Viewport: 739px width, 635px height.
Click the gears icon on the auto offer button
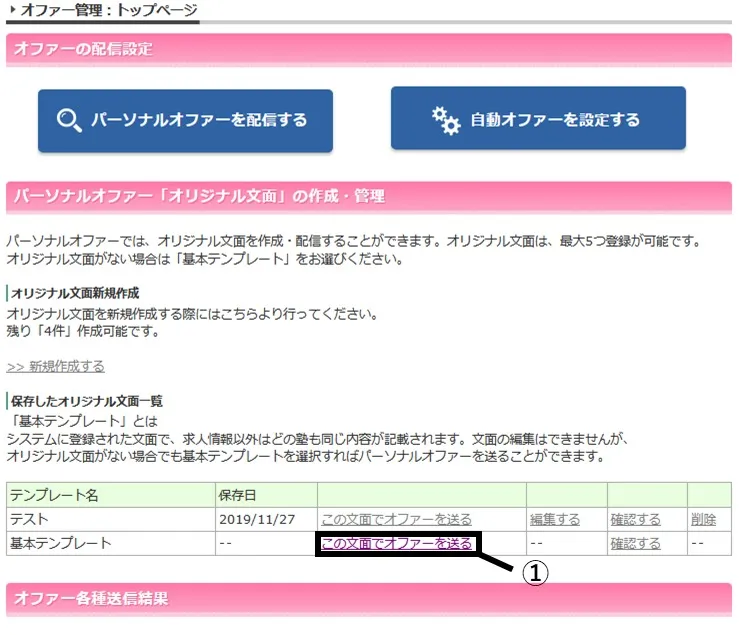click(x=446, y=120)
